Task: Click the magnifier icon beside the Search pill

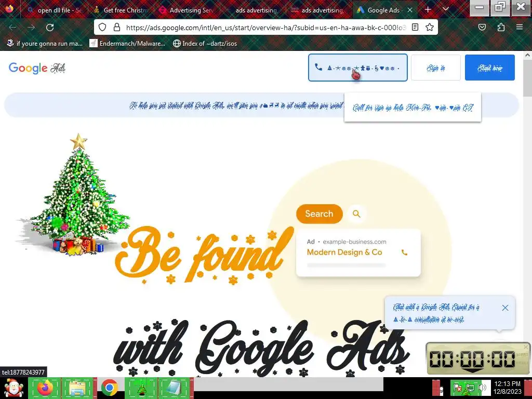Action: (x=356, y=214)
